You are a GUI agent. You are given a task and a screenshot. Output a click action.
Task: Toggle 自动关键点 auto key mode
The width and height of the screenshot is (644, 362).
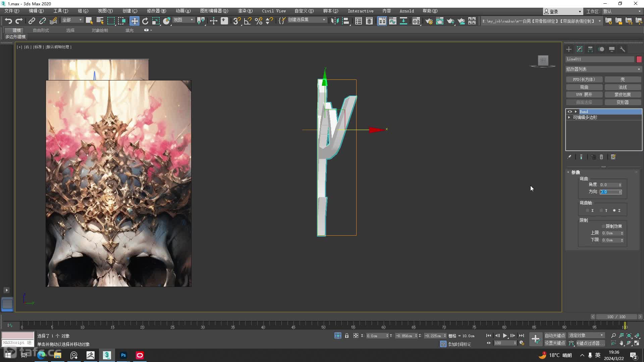(555, 336)
